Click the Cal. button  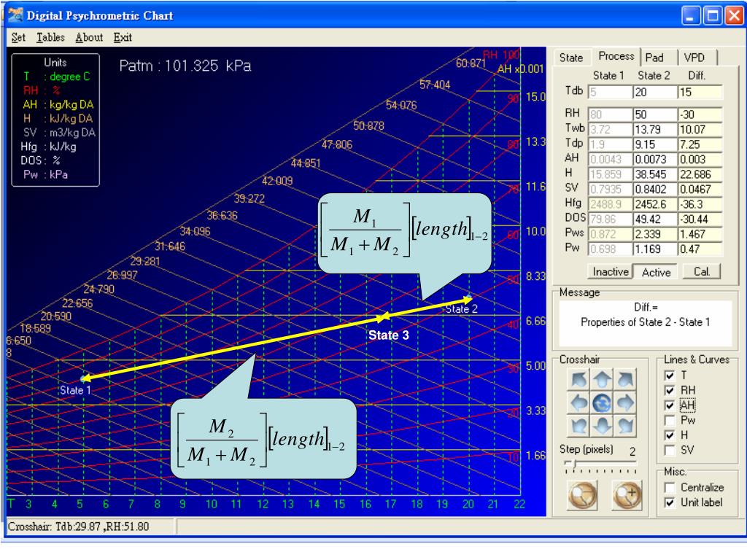coord(702,272)
